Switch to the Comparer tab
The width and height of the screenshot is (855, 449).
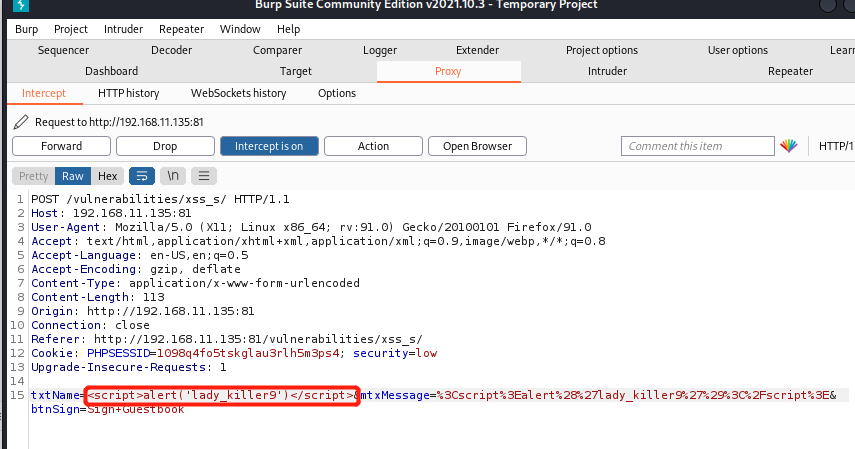click(x=277, y=50)
